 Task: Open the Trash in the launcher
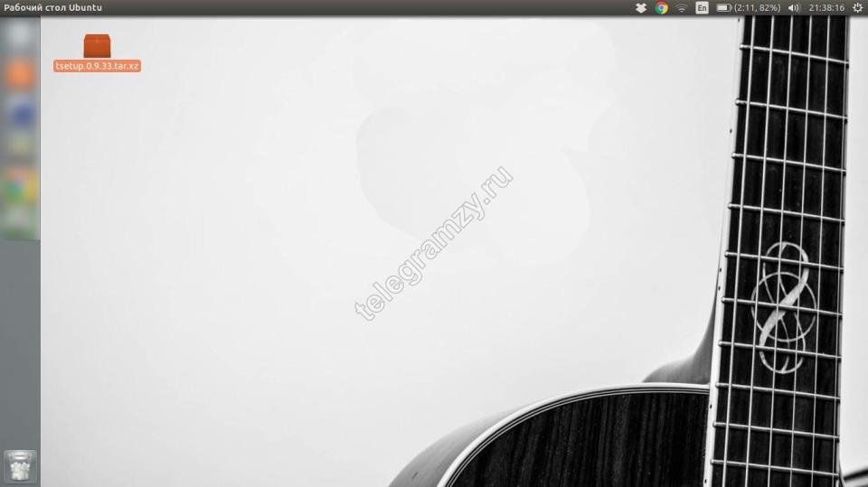click(x=20, y=466)
